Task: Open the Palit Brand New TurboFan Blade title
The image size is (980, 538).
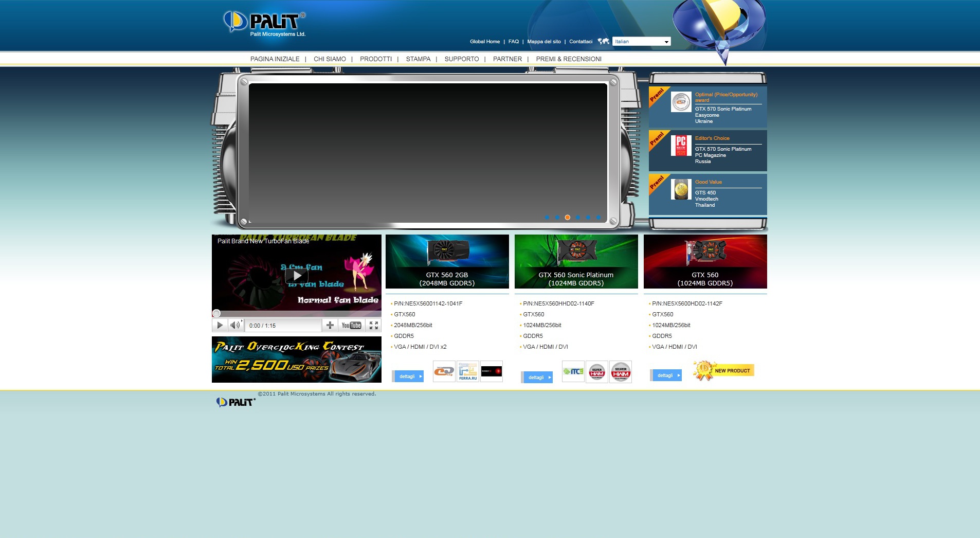Action: click(263, 241)
